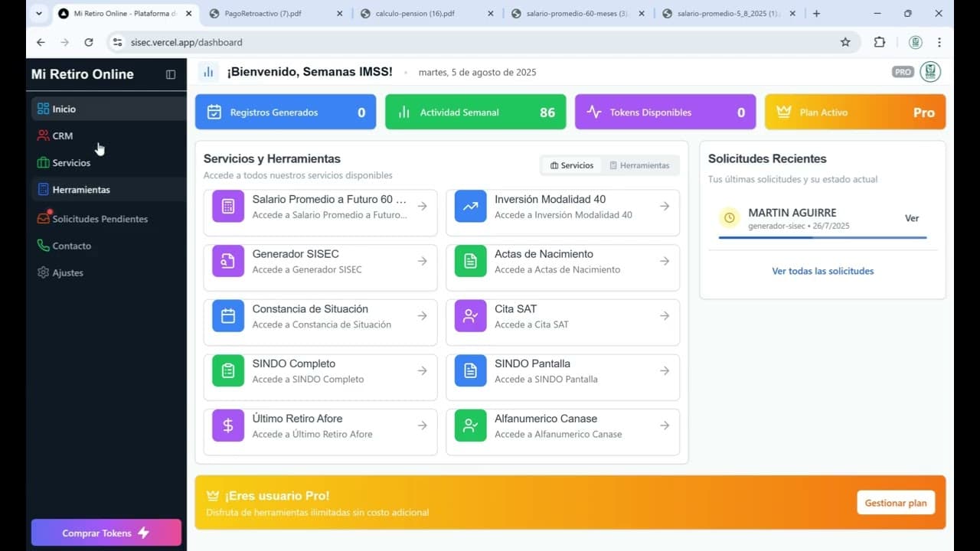
Task: Open the user profile icon top right
Action: pyautogui.click(x=929, y=70)
